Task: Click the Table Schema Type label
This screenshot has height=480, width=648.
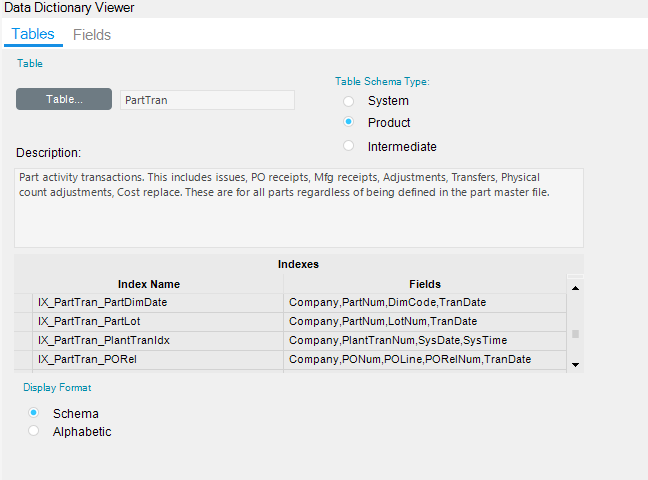Action: (x=382, y=81)
